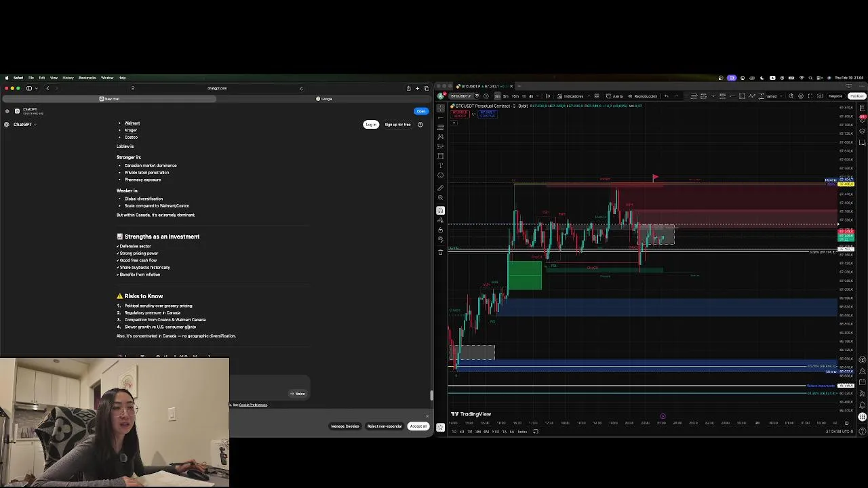Screen dimensions: 868x488
Task: Select the 15m timeframe
Action: tap(515, 96)
